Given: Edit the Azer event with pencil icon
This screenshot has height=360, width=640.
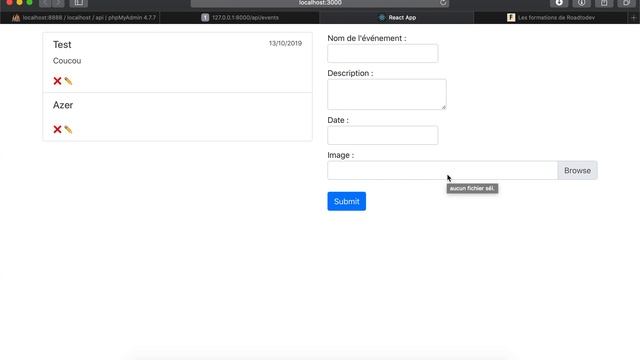Looking at the screenshot, I should pyautogui.click(x=68, y=129).
